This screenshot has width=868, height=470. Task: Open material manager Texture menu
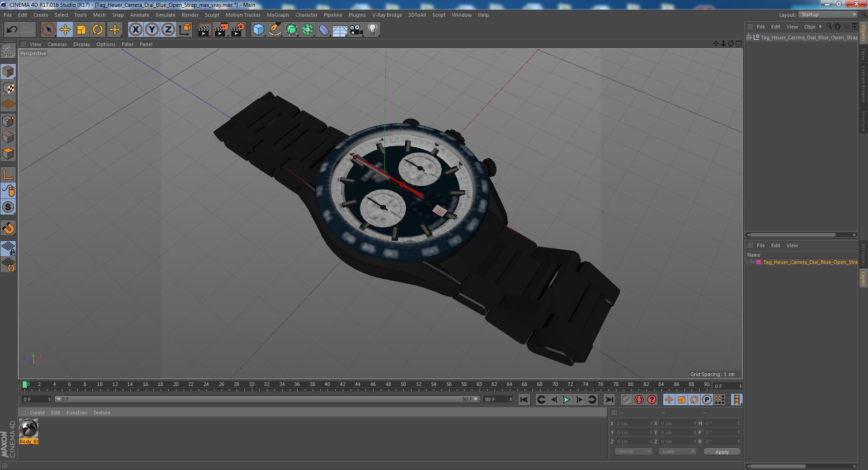coord(102,413)
